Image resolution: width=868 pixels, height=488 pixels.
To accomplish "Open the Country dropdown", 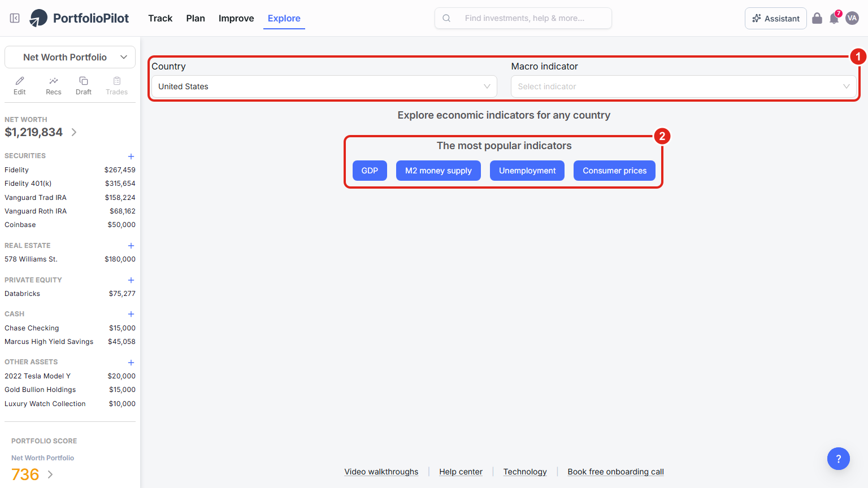I will [324, 86].
